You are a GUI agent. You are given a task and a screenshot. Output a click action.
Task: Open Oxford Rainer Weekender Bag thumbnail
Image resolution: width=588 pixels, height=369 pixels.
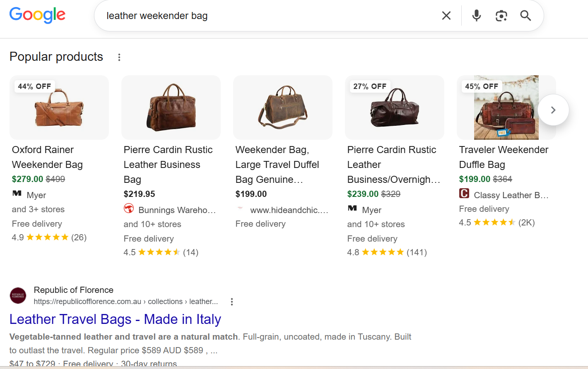point(59,108)
